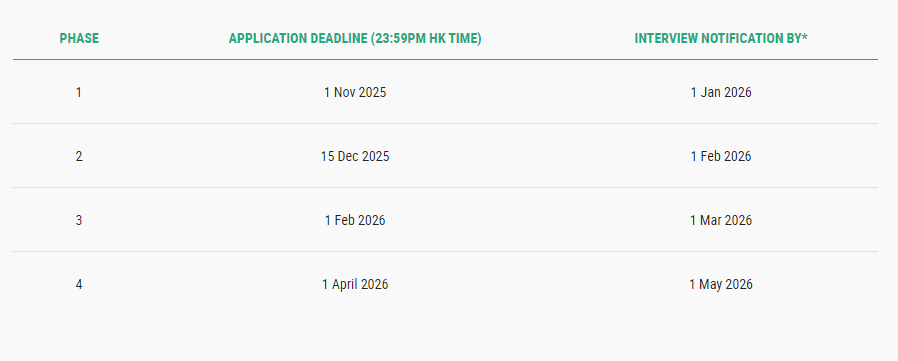This screenshot has height=361, width=898.
Task: Click "(23:59PM HK TIME)" in the header
Action: [x=426, y=38]
